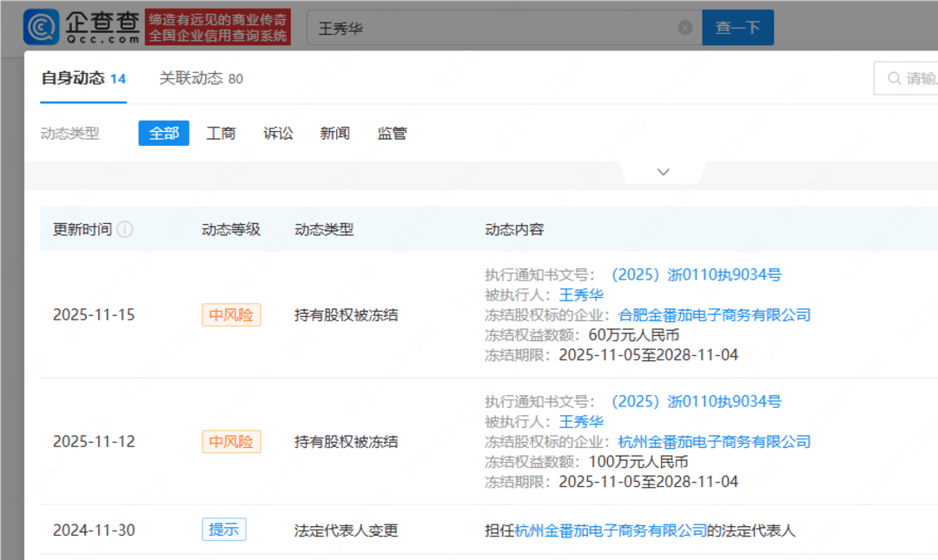Click the info icon beside 更新时间 column
938x560 pixels.
(x=125, y=229)
